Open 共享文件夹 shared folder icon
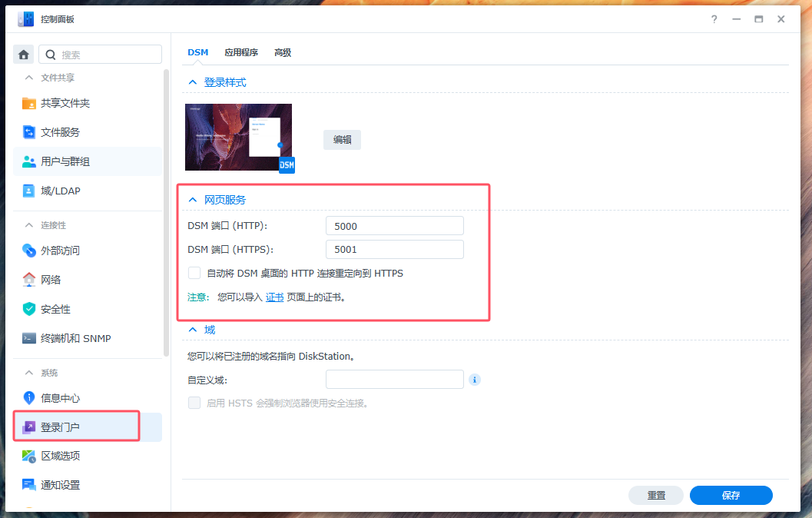 (29, 103)
